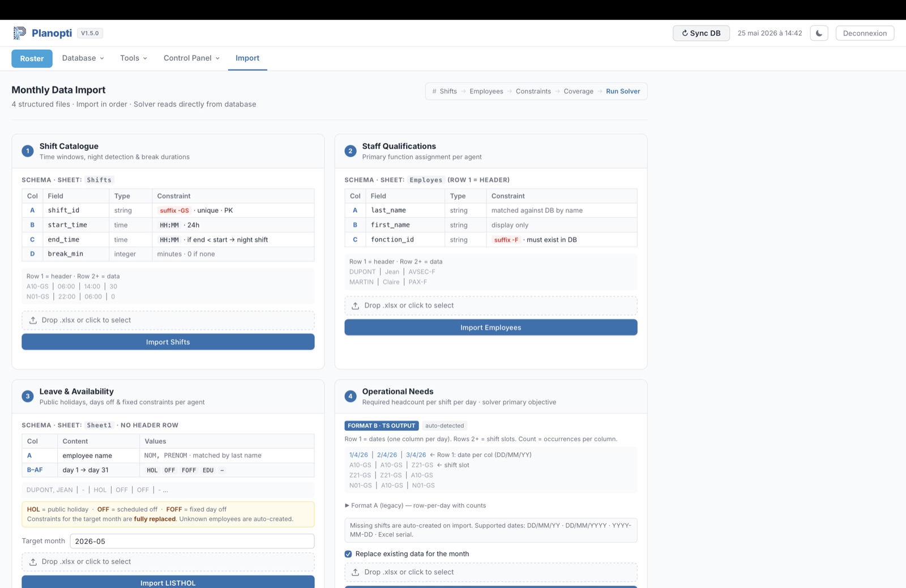Image resolution: width=906 pixels, height=588 pixels.
Task: Click the Import Shifts button
Action: point(168,342)
